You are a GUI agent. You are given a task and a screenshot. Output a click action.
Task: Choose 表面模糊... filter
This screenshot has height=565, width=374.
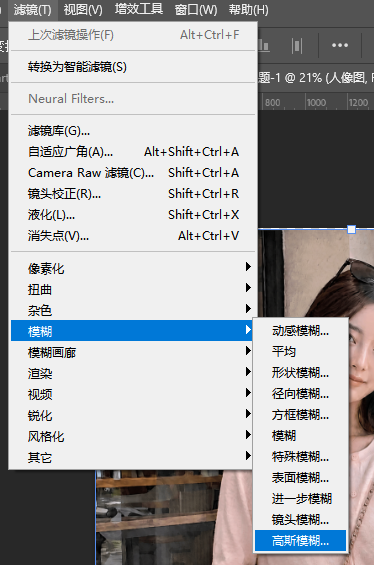[300, 477]
